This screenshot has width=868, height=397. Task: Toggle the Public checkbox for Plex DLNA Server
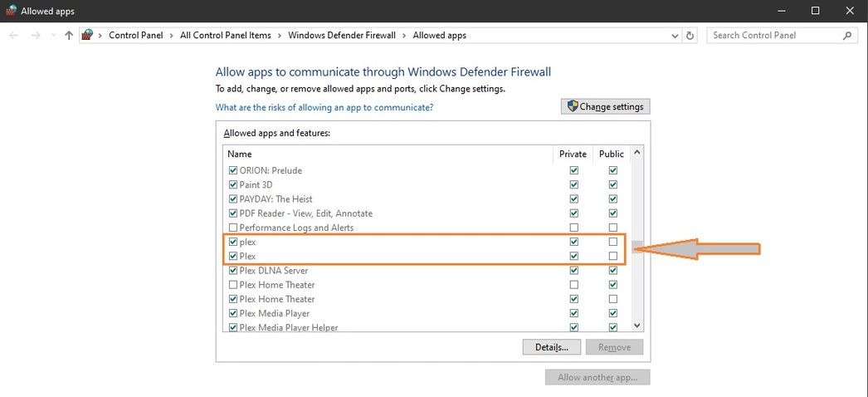point(612,271)
